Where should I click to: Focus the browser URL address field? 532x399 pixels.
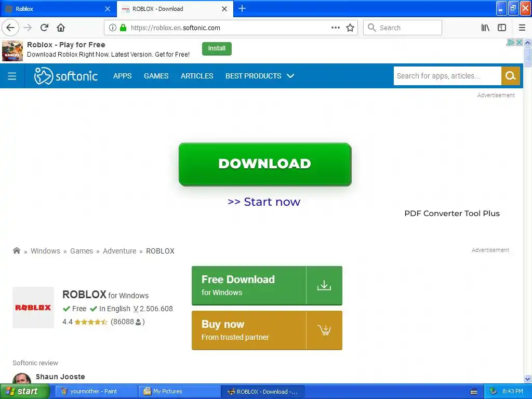(x=231, y=28)
